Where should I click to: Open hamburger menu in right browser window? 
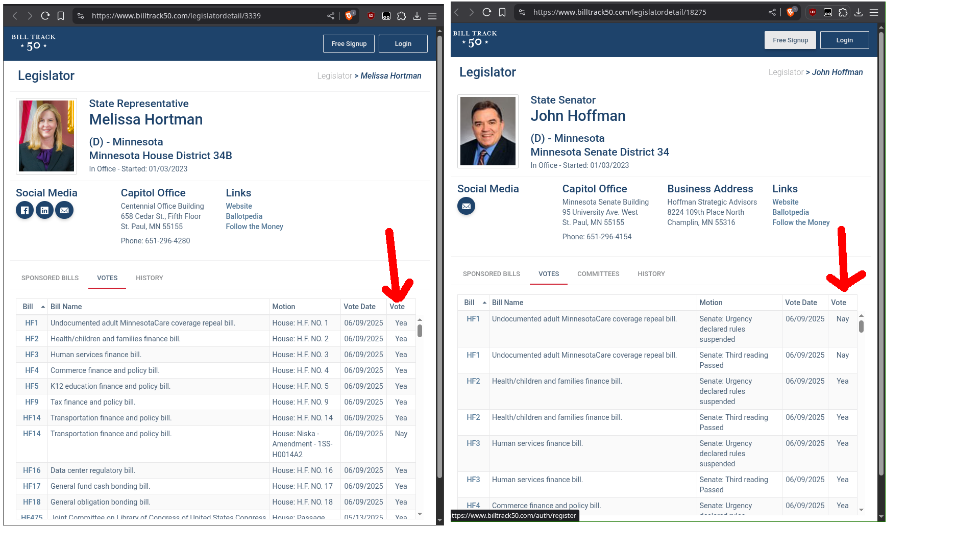[874, 12]
